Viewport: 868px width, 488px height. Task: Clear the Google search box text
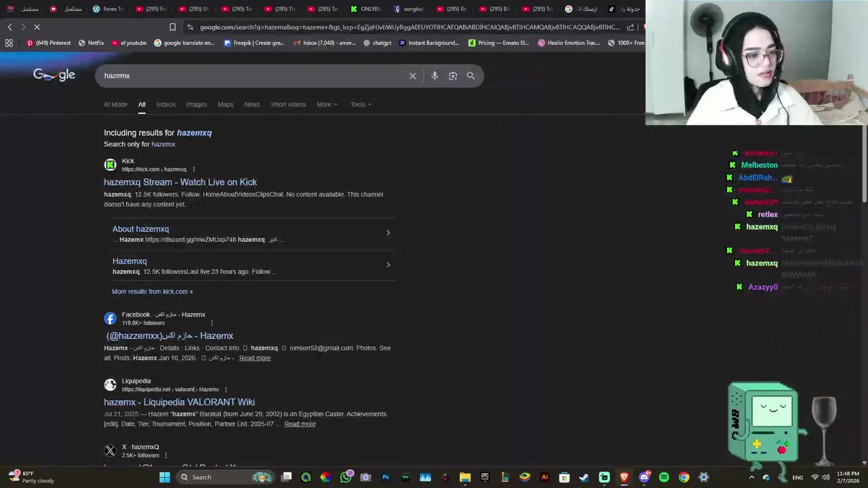coord(412,76)
